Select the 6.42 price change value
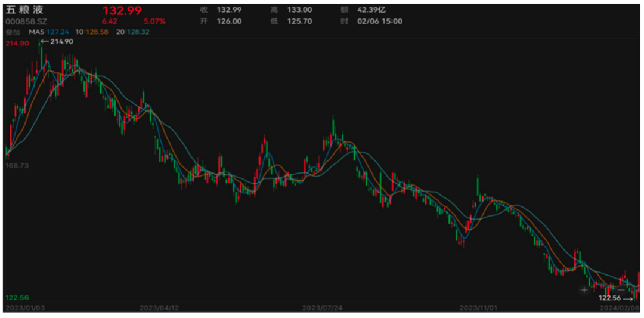Screen dimensions: 644x318 click(x=111, y=21)
